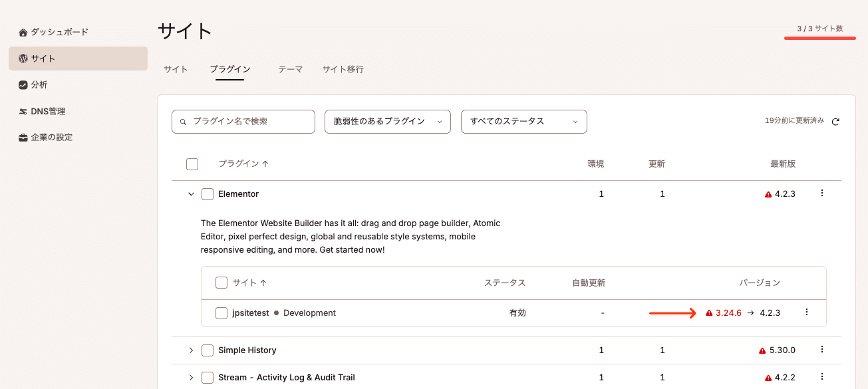Click the search magnifier icon in plugin search
Image resolution: width=868 pixels, height=389 pixels.
tap(183, 122)
